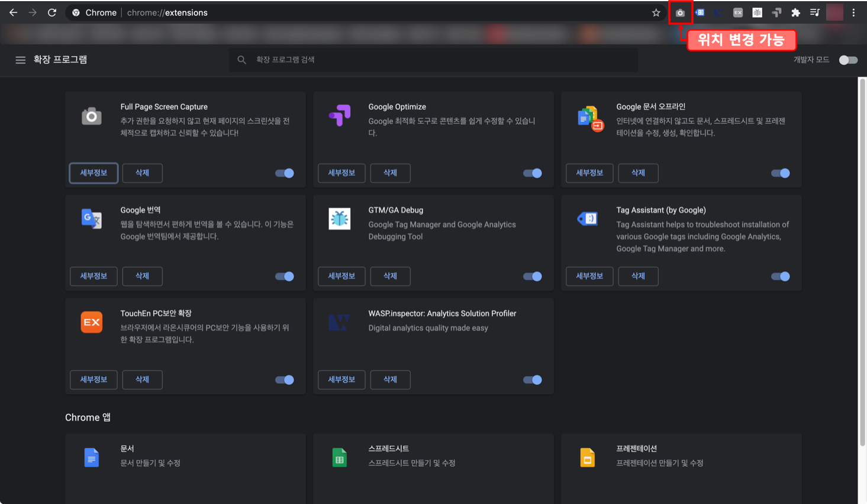Enable 개발자 모드 toggle

(x=848, y=60)
